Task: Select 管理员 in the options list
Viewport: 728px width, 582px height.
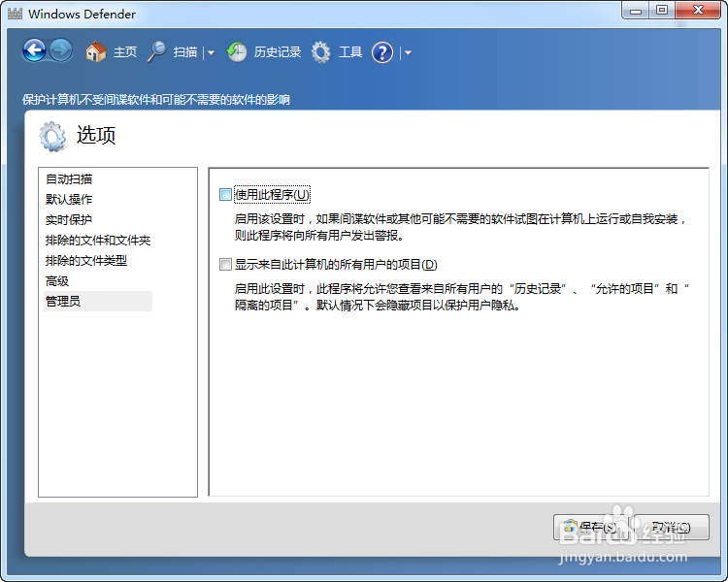Action: pyautogui.click(x=98, y=302)
